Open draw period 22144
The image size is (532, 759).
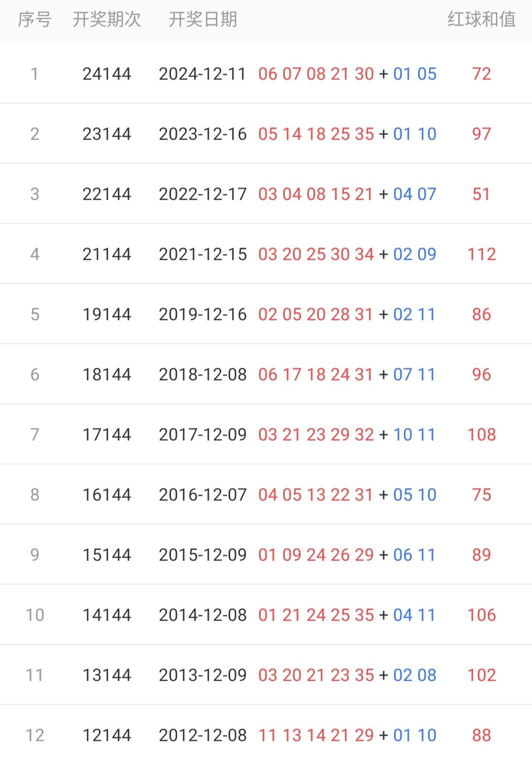click(107, 194)
